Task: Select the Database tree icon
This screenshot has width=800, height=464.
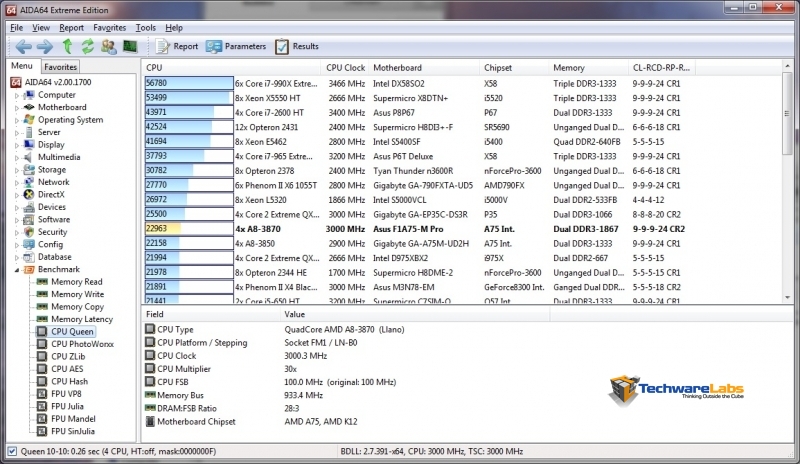Action: pos(29,257)
